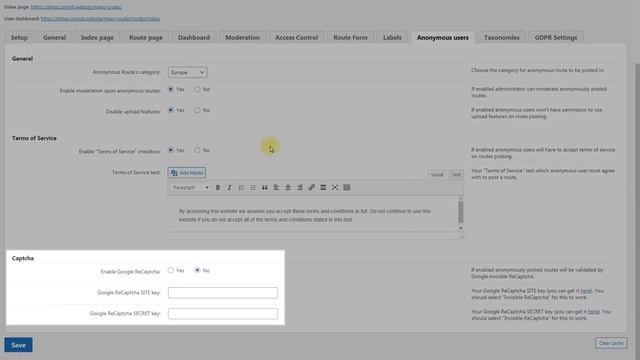This screenshot has width=640, height=360.
Task: Open the Anonymous Route's category dropdown
Action: pyautogui.click(x=187, y=72)
